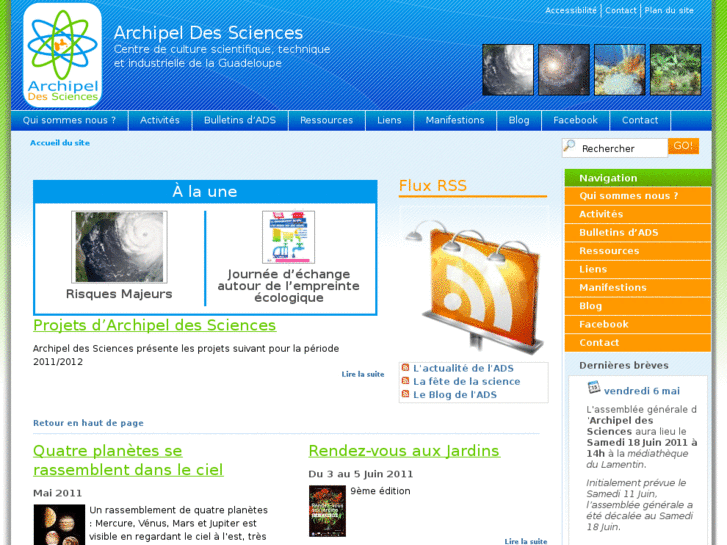Open the Rendez-vous aux Jardins article heading

click(404, 451)
